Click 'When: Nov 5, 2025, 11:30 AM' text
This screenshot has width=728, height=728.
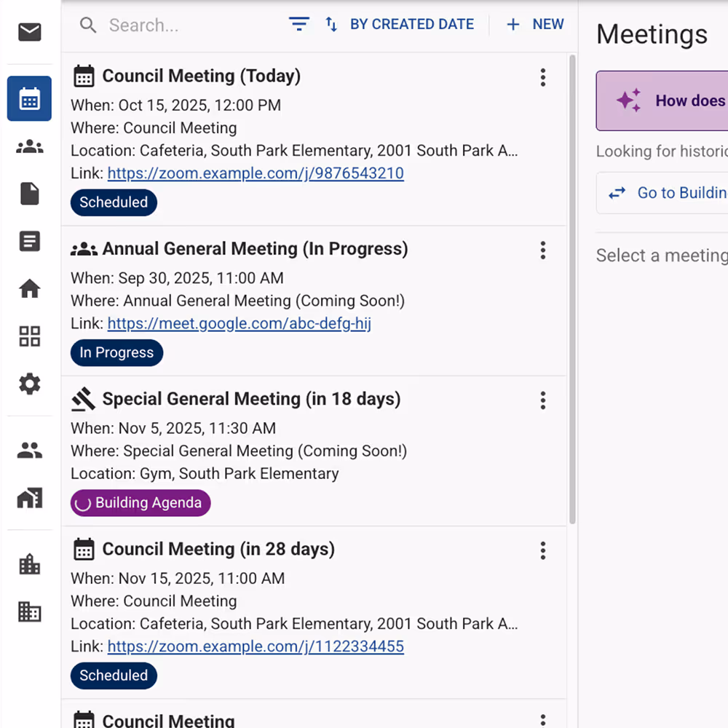(173, 428)
